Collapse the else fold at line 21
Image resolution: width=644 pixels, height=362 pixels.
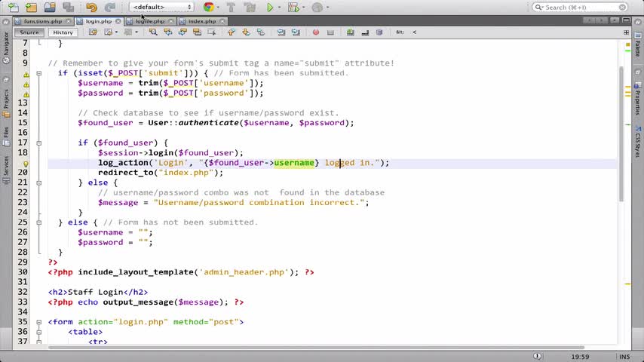point(39,183)
